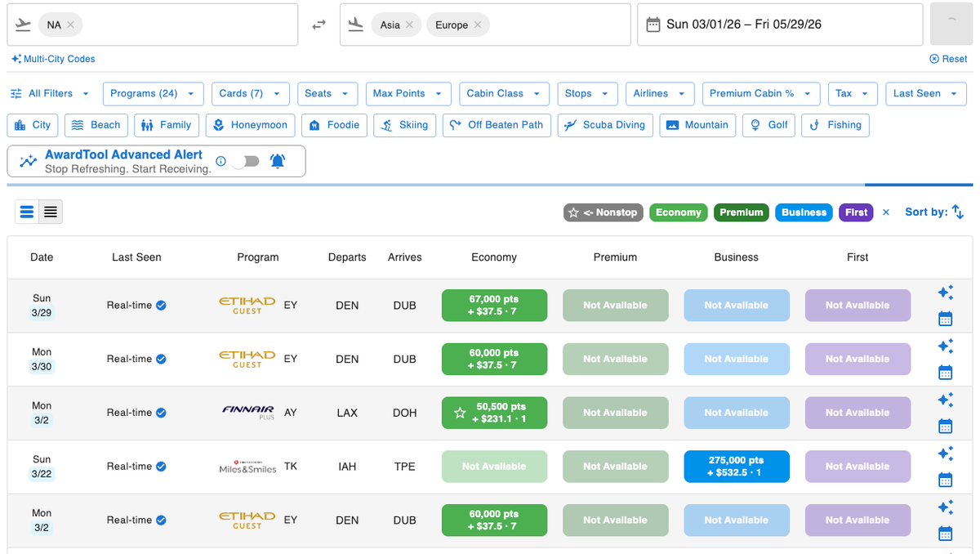
Task: Select the Honeymoon theme filter button
Action: pos(250,125)
